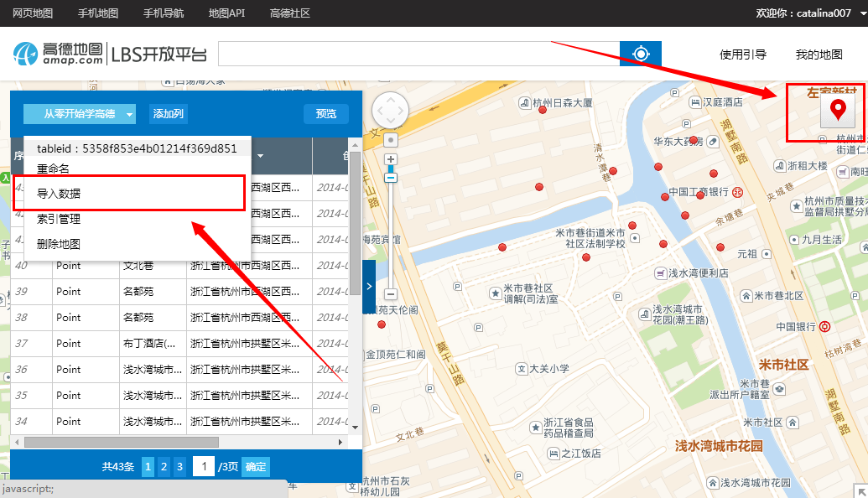Go to page 1 of the table

click(148, 466)
